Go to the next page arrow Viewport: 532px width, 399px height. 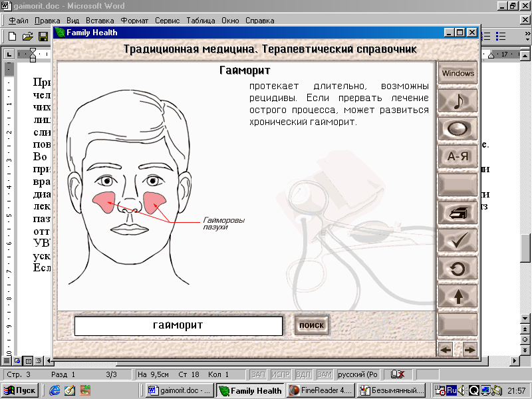[x=469, y=349]
